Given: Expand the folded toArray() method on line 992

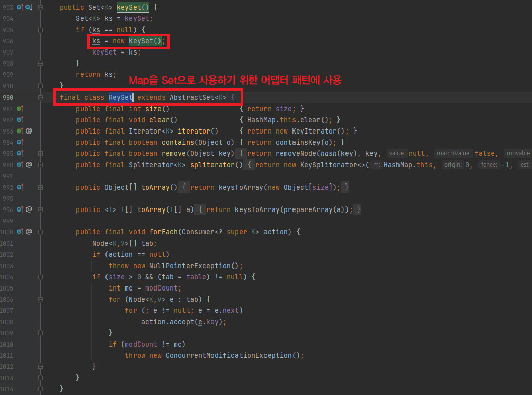Looking at the screenshot, I should click(40, 188).
